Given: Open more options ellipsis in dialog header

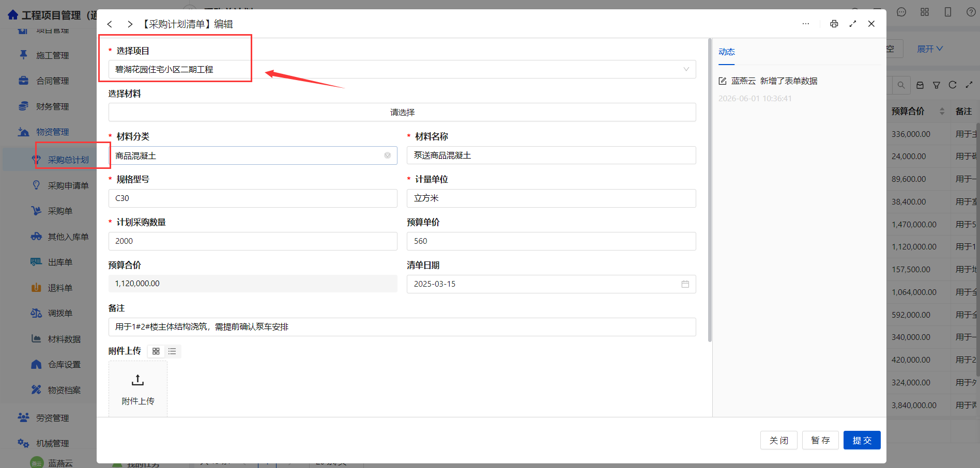Looking at the screenshot, I should coord(806,24).
